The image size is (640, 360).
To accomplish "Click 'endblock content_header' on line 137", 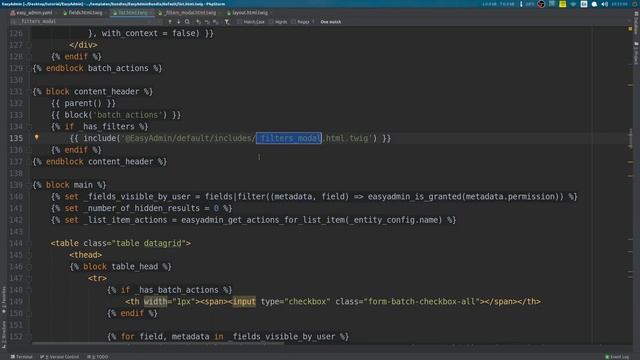I will 100,162.
